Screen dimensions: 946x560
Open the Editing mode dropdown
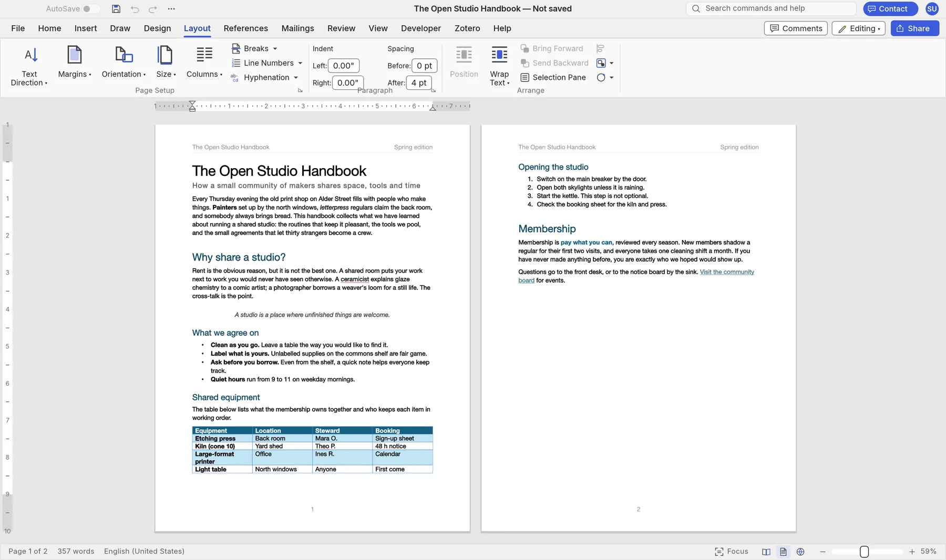859,28
